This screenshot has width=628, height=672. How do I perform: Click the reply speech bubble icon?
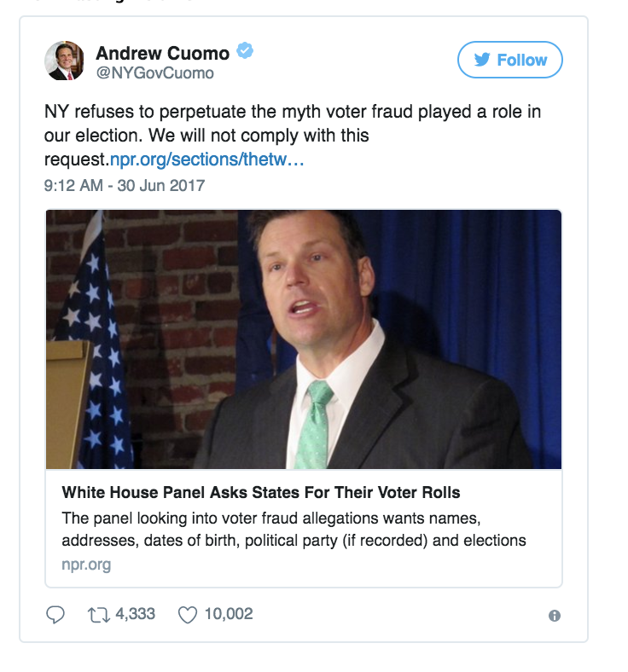(x=55, y=614)
